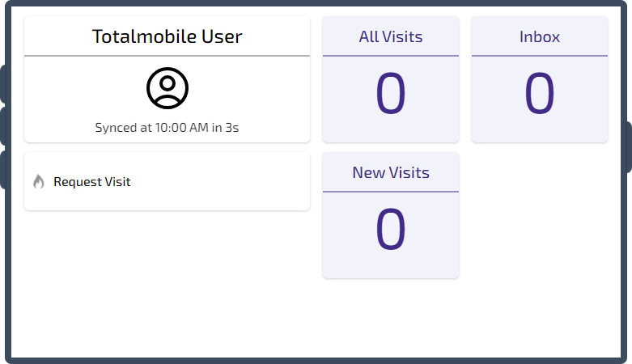
Task: Tap the lowest device button on left edge
Action: [x=2, y=170]
